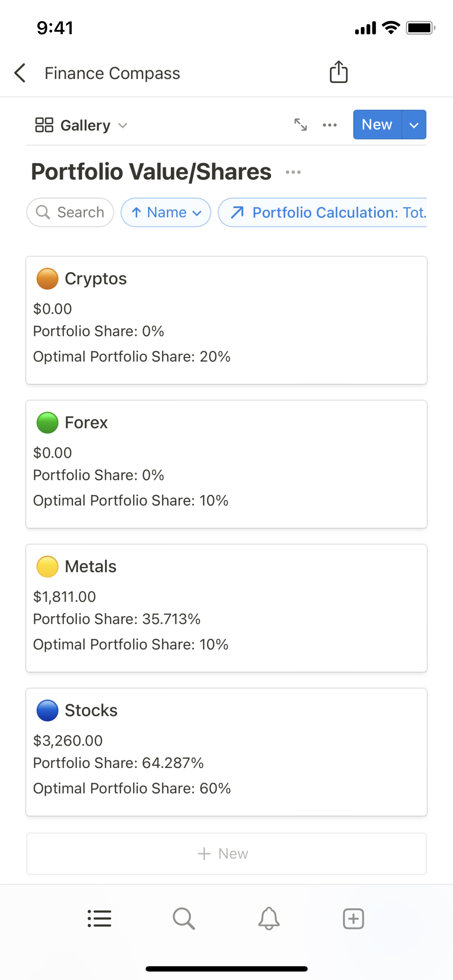Open the notifications bell
This screenshot has height=980, width=453.
tap(269, 918)
